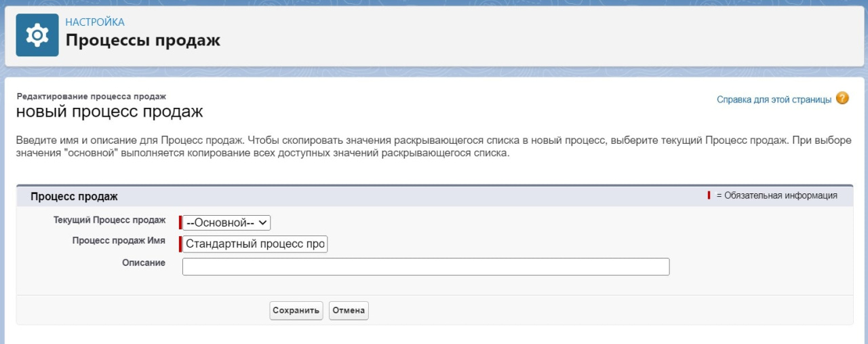The width and height of the screenshot is (868, 344).
Task: Click the 'Процесс продаж' section header
Action: click(74, 196)
